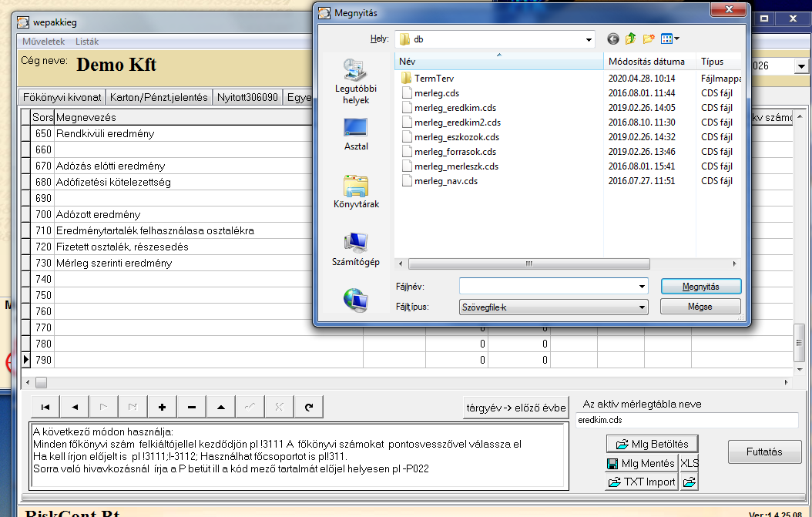
Task: Click the edit record triangle button
Action: click(x=220, y=407)
